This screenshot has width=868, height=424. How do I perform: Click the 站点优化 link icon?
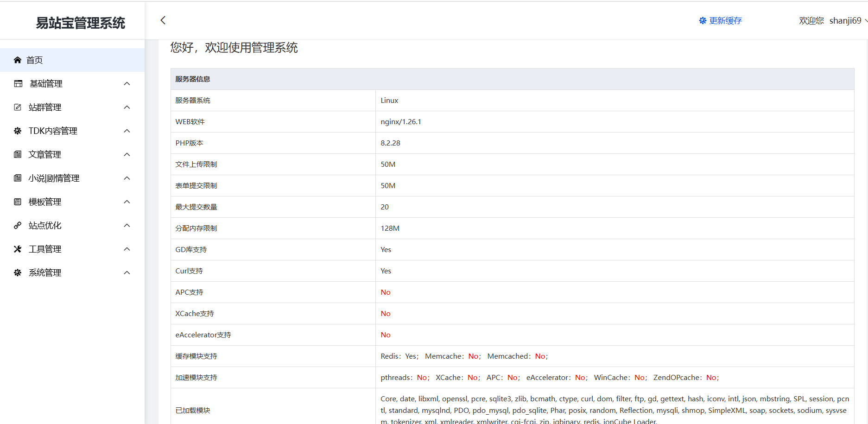pos(18,225)
